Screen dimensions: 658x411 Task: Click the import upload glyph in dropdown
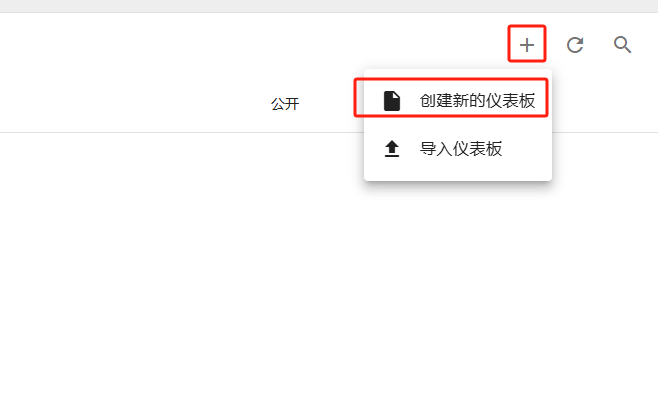392,149
